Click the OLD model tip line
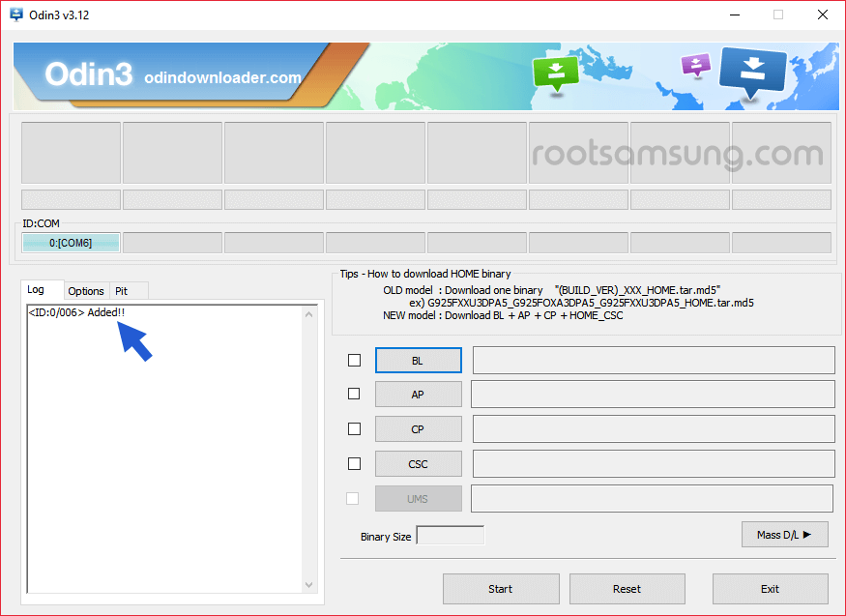The width and height of the screenshot is (846, 616). coord(551,290)
